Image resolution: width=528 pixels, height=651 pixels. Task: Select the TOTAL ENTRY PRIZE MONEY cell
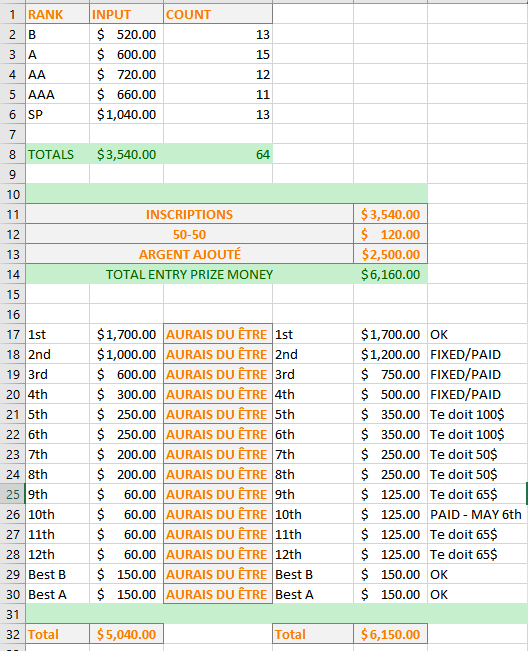(x=189, y=274)
